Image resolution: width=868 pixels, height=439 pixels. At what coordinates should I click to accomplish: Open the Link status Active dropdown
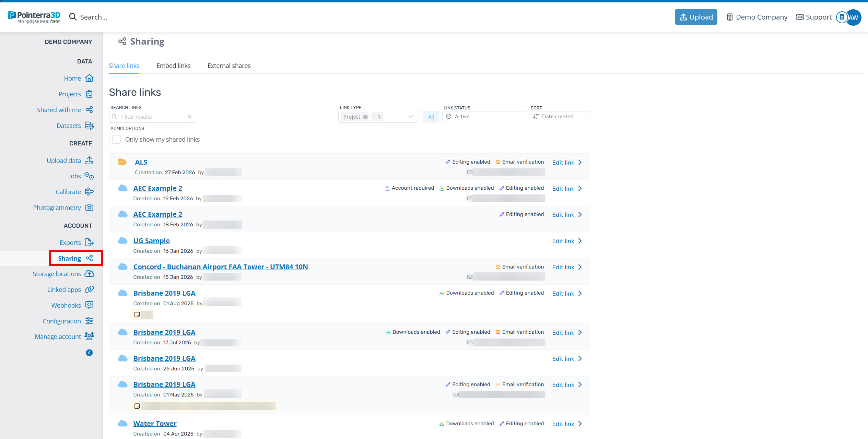484,117
